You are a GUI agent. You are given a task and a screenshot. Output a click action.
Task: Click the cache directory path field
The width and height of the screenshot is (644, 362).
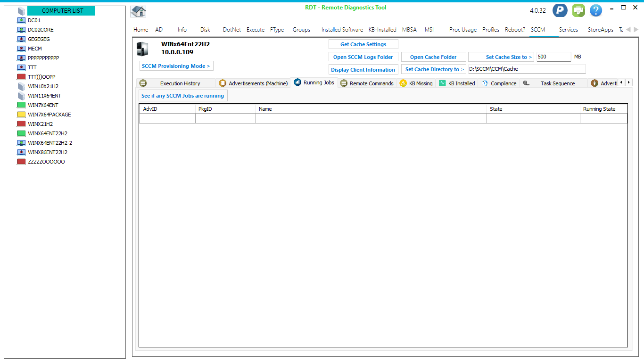(527, 69)
